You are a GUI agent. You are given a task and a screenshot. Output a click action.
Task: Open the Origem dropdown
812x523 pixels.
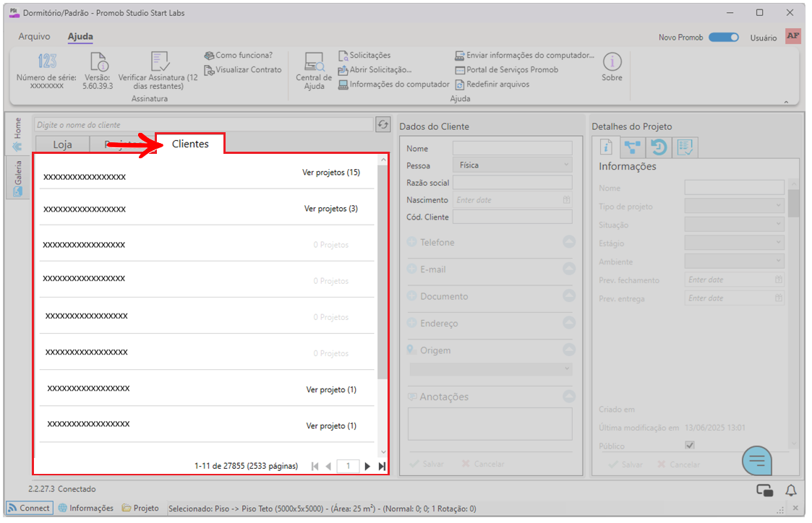click(490, 369)
